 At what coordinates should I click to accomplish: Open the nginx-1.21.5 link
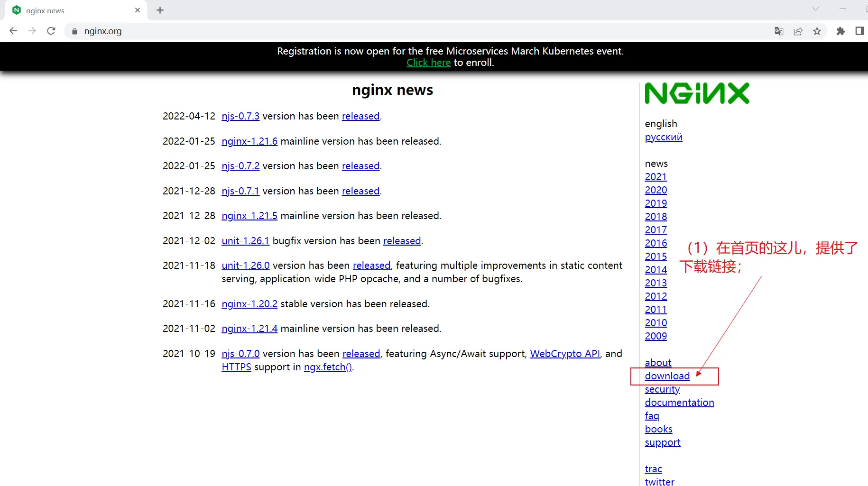point(249,216)
